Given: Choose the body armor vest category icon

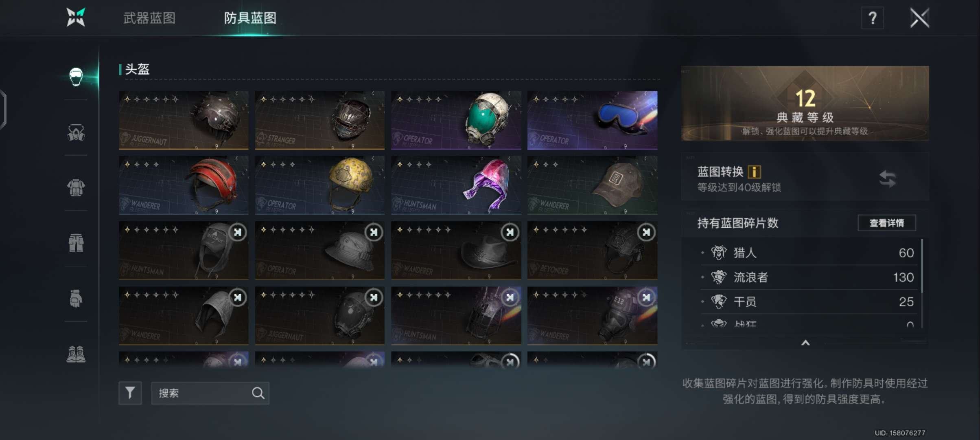Looking at the screenshot, I should point(76,188).
